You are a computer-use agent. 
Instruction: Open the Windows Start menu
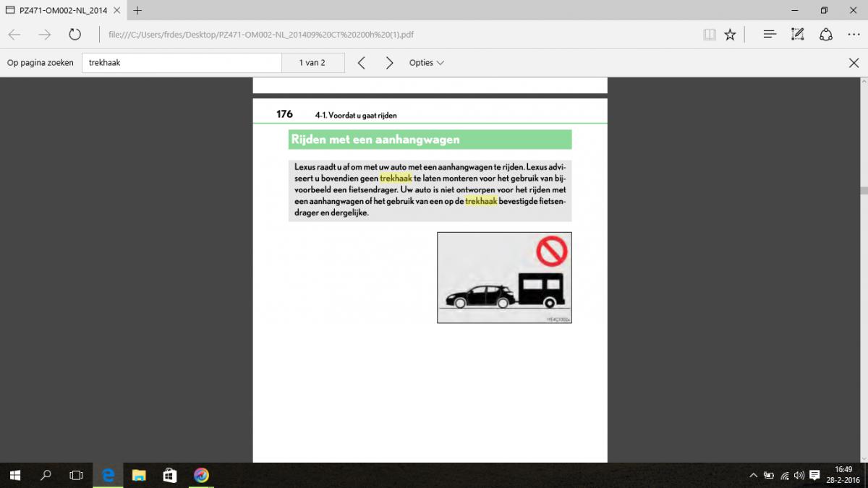coord(14,475)
